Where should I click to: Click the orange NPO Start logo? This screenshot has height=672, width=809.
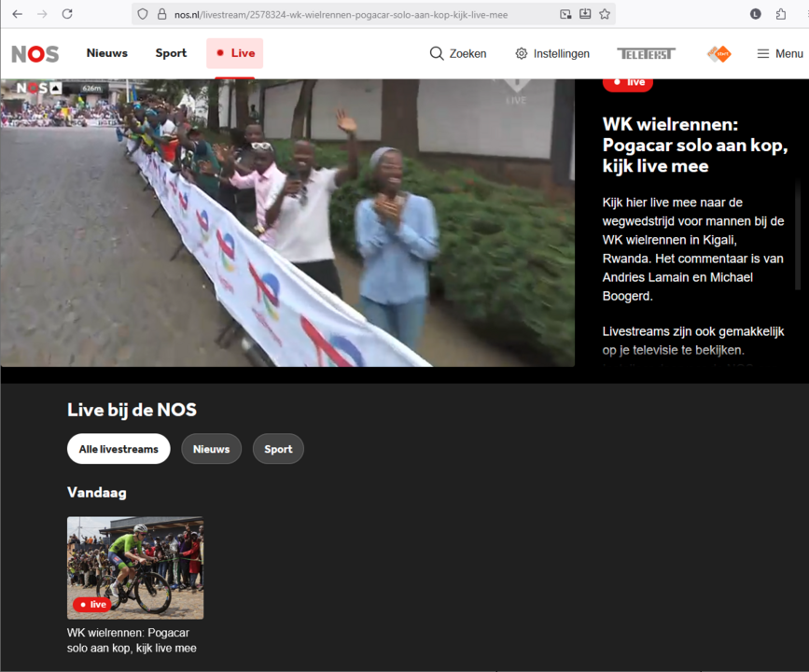point(718,54)
